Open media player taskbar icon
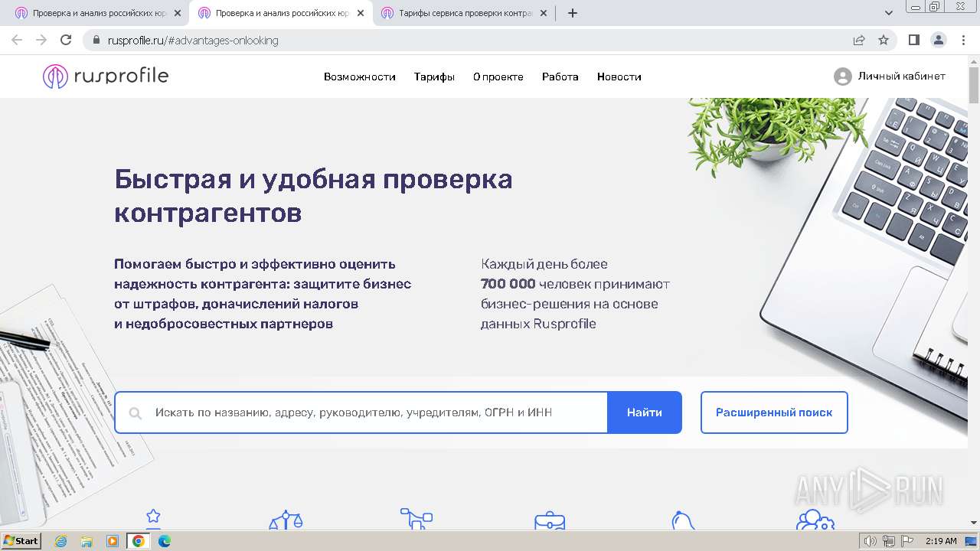 (x=113, y=541)
